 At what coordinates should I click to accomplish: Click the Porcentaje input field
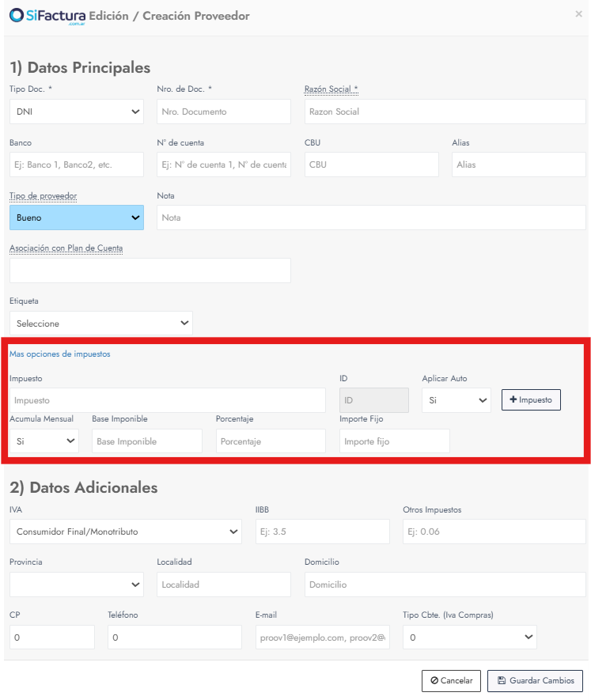[x=271, y=441]
